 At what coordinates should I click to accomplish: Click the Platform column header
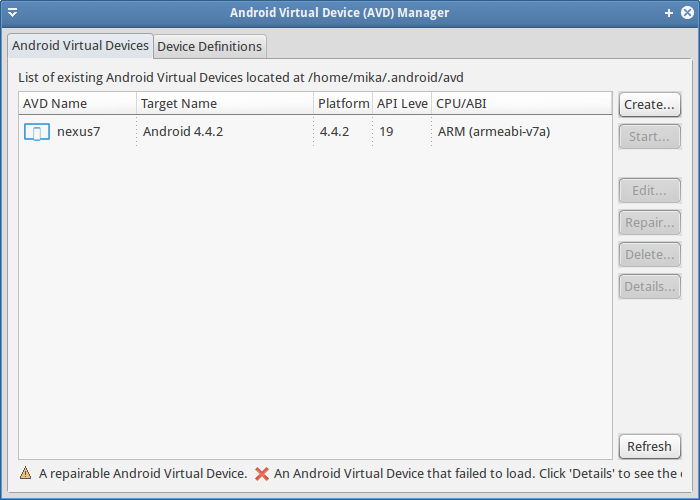(343, 103)
